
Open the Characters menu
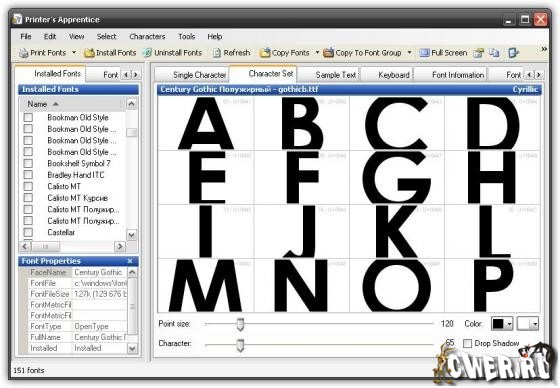[147, 36]
